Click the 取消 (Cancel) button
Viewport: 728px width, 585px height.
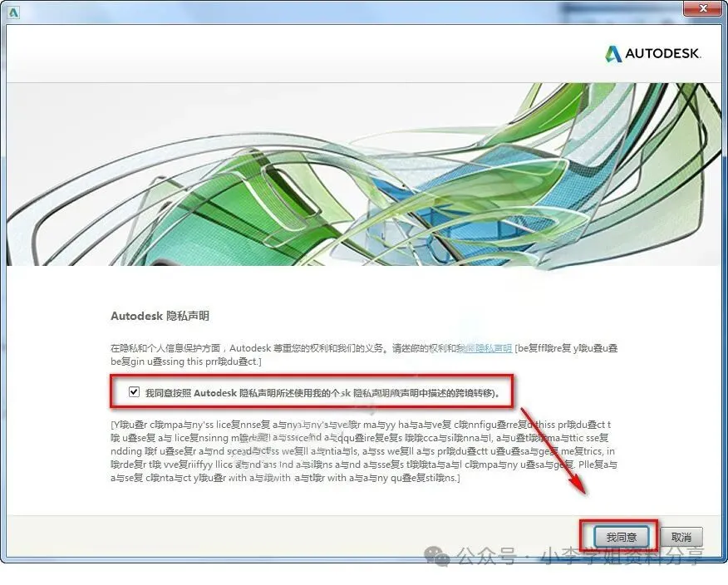point(681,537)
